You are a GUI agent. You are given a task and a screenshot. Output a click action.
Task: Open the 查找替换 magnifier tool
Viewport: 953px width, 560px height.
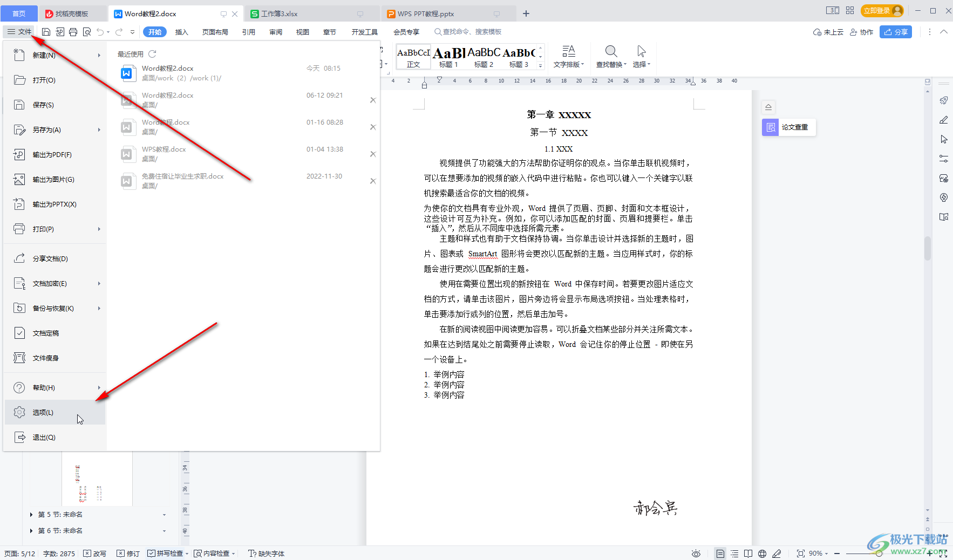coord(611,56)
